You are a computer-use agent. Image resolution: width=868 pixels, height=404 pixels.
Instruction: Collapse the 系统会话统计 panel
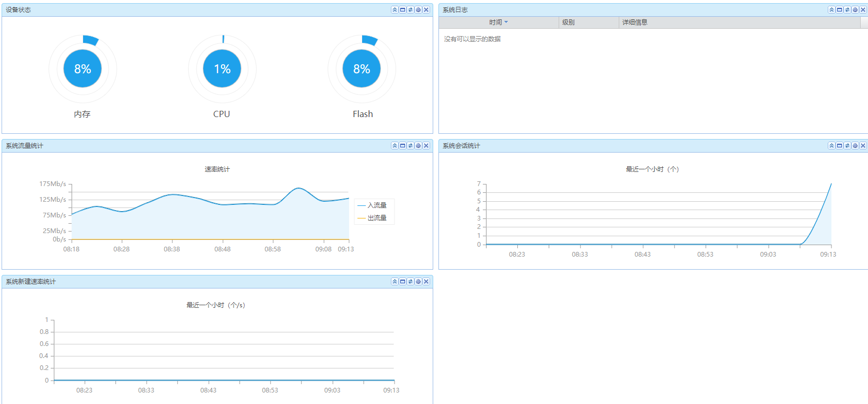pos(831,146)
